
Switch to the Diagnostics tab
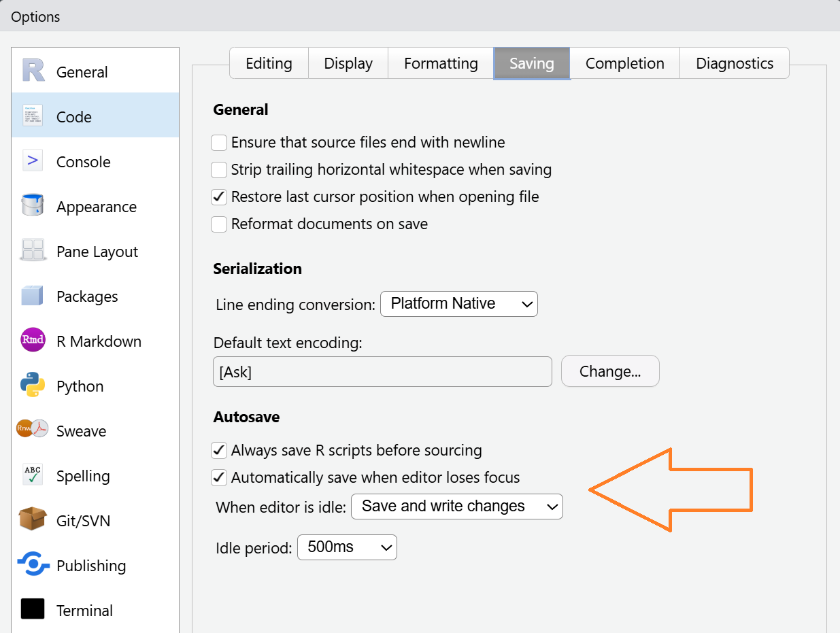tap(735, 64)
